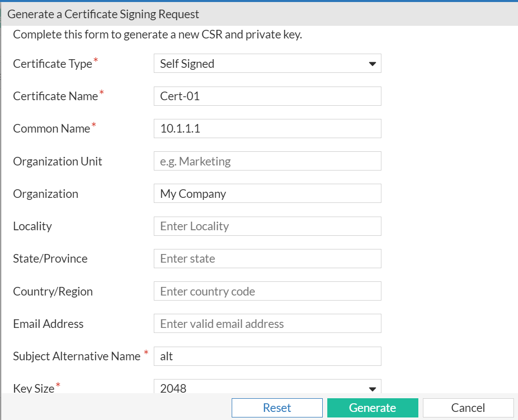
Task: Focus the Common Name field containing 10.1.1.1
Action: pos(267,129)
